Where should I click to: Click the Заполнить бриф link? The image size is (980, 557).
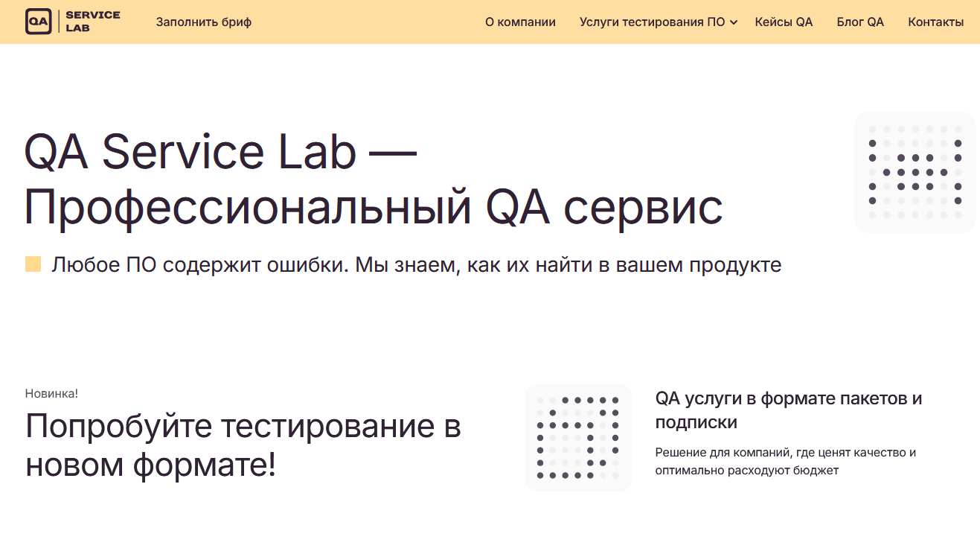pos(204,22)
